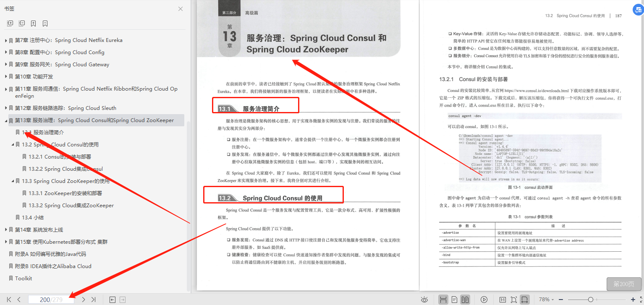Click the add bookmark icon
Screen dimensions: 644x305
coord(33,23)
